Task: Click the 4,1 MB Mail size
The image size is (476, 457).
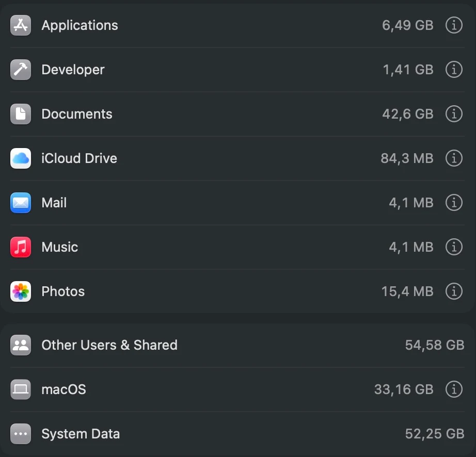Action: pyautogui.click(x=411, y=203)
